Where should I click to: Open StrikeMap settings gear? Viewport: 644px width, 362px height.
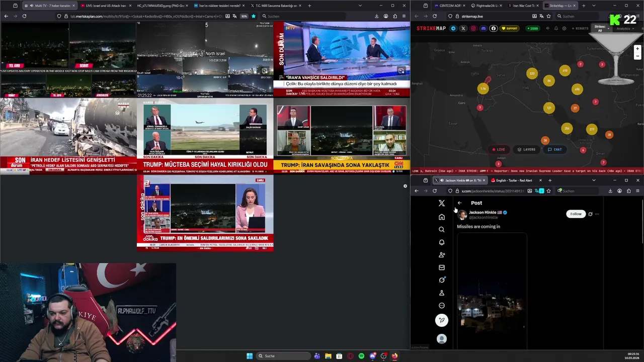[x=564, y=29]
